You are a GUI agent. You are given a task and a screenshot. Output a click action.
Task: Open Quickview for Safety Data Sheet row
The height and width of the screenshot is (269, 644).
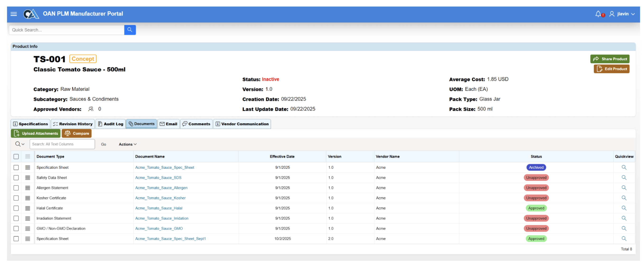click(x=624, y=177)
